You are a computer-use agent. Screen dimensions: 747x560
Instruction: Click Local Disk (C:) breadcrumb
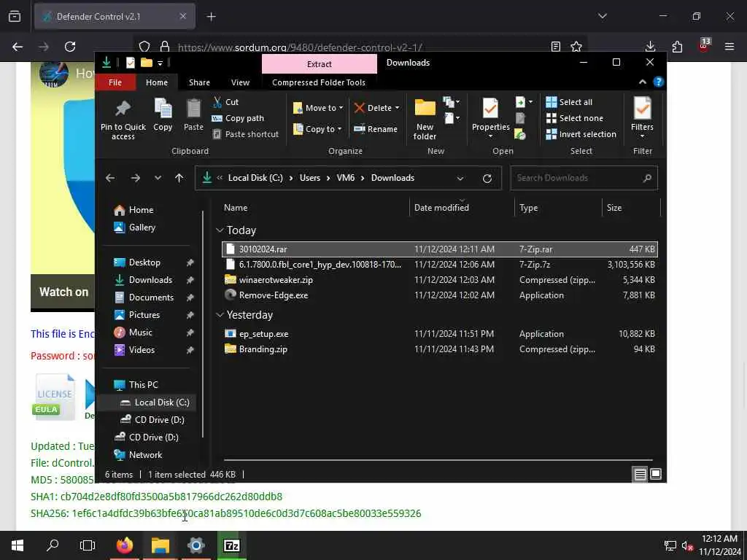pos(255,178)
